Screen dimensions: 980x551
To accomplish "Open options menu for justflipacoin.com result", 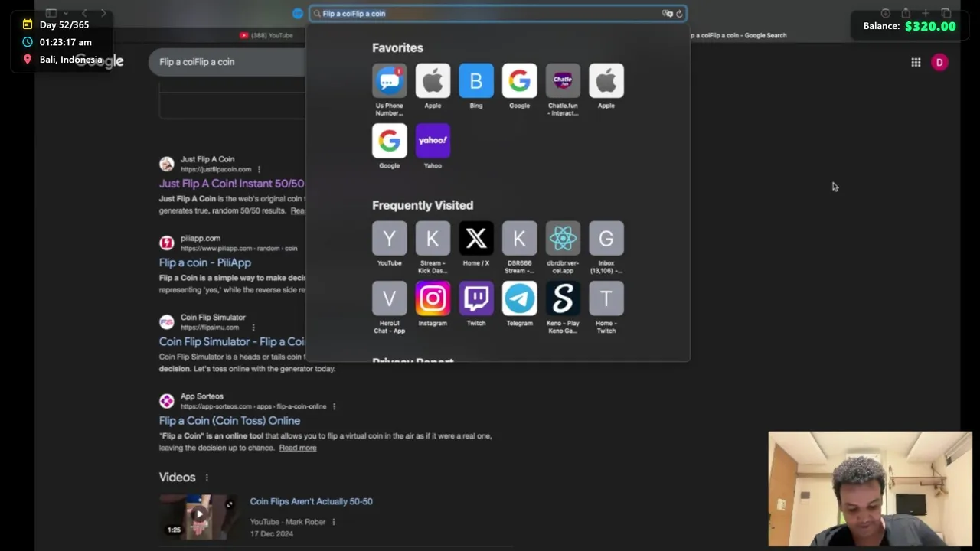I will [x=259, y=169].
